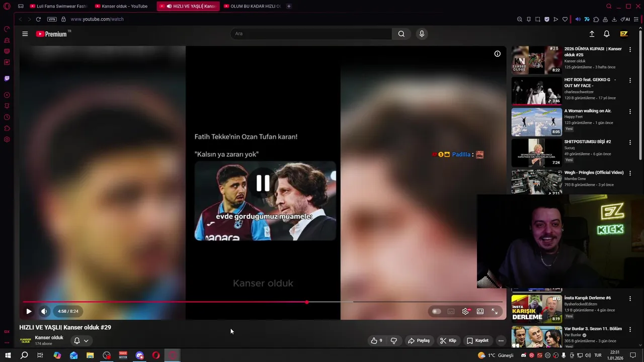
Task: Click the Kaydet save button
Action: [477, 340]
